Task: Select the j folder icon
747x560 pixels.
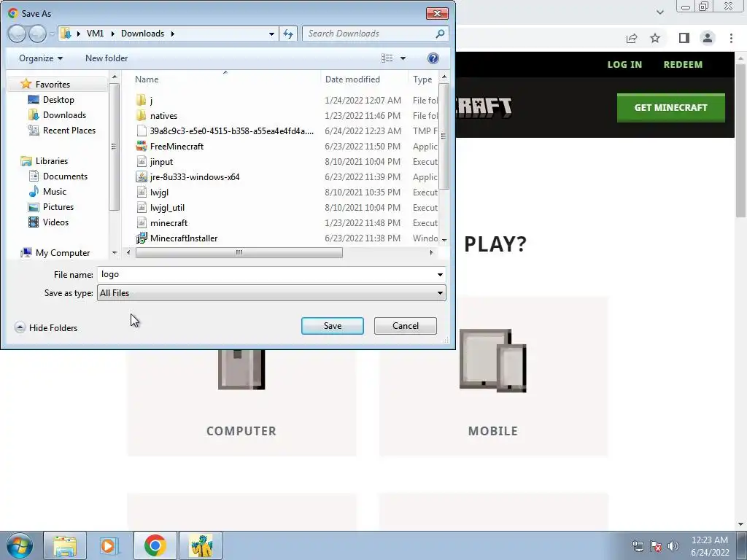Action: [141, 100]
